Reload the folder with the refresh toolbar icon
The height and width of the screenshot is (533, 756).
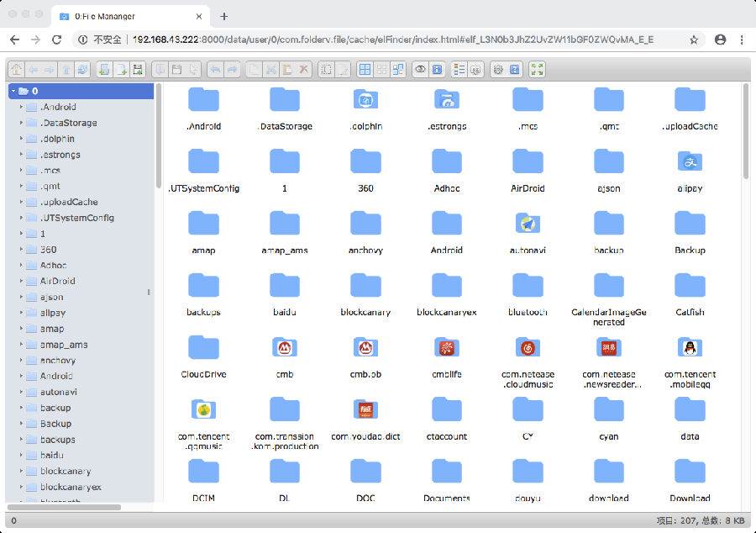click(83, 70)
